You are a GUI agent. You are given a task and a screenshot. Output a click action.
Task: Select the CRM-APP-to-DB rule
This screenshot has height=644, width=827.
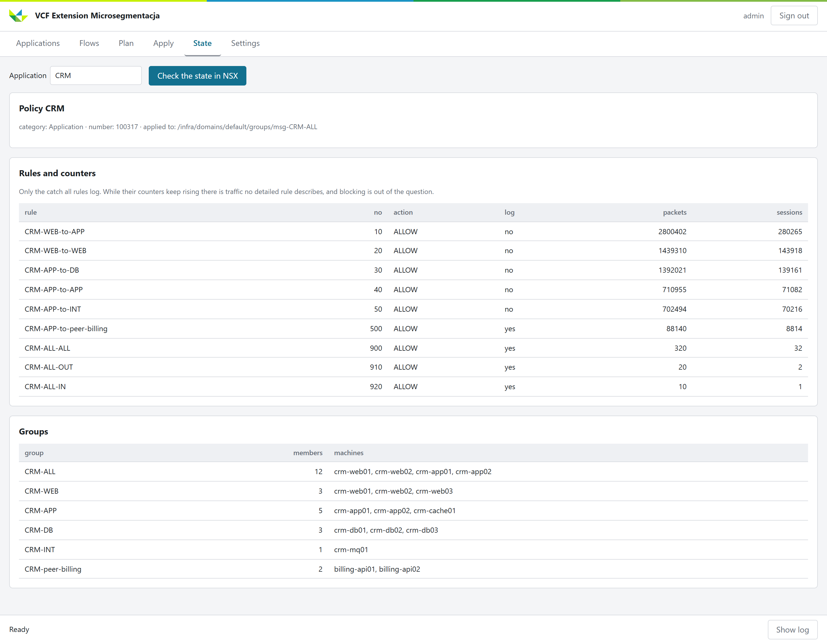413,270
